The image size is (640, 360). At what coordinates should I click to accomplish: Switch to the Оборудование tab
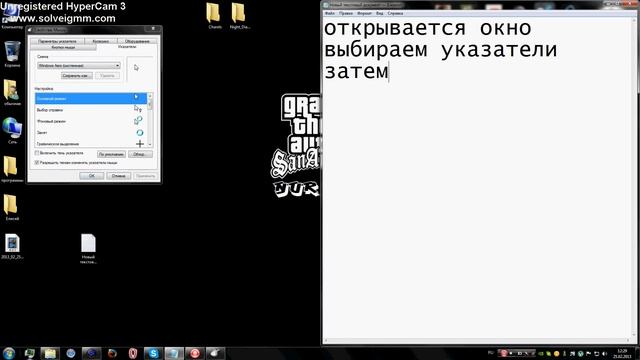point(137,41)
